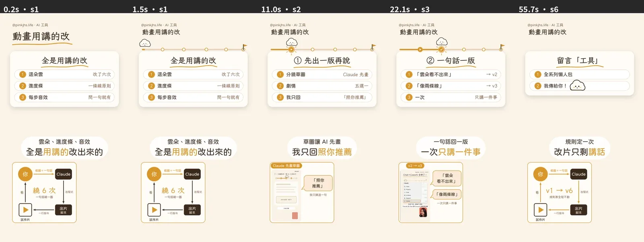
Task: Click the Claude 先畫草圖 tag
Action: [286, 165]
